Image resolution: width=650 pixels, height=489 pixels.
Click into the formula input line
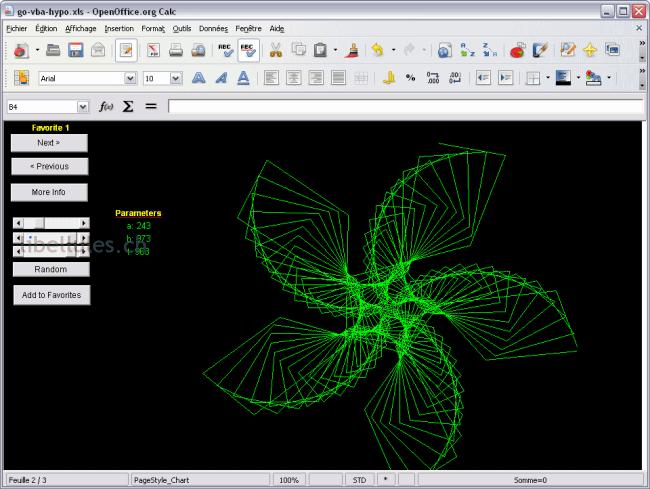pyautogui.click(x=405, y=107)
